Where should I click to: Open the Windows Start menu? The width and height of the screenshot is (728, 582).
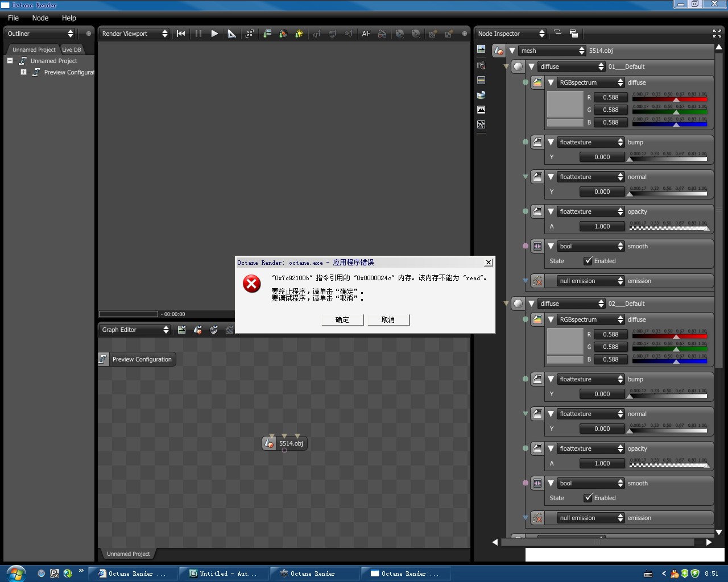click(x=15, y=573)
